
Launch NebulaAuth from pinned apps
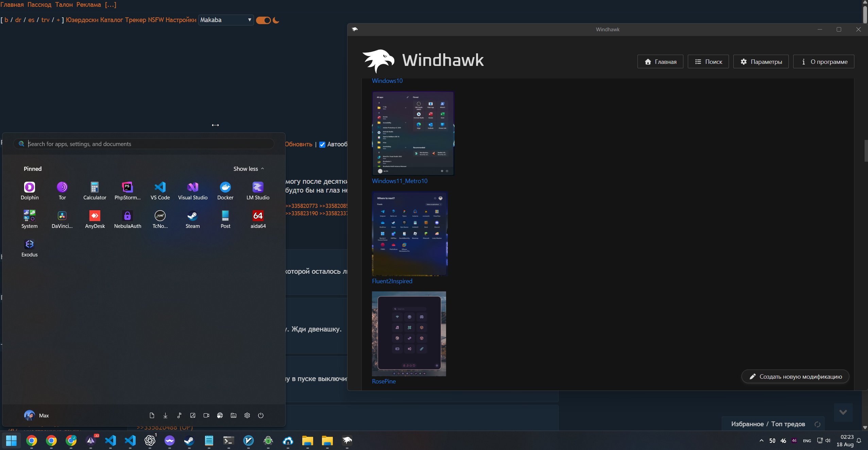pos(127,219)
